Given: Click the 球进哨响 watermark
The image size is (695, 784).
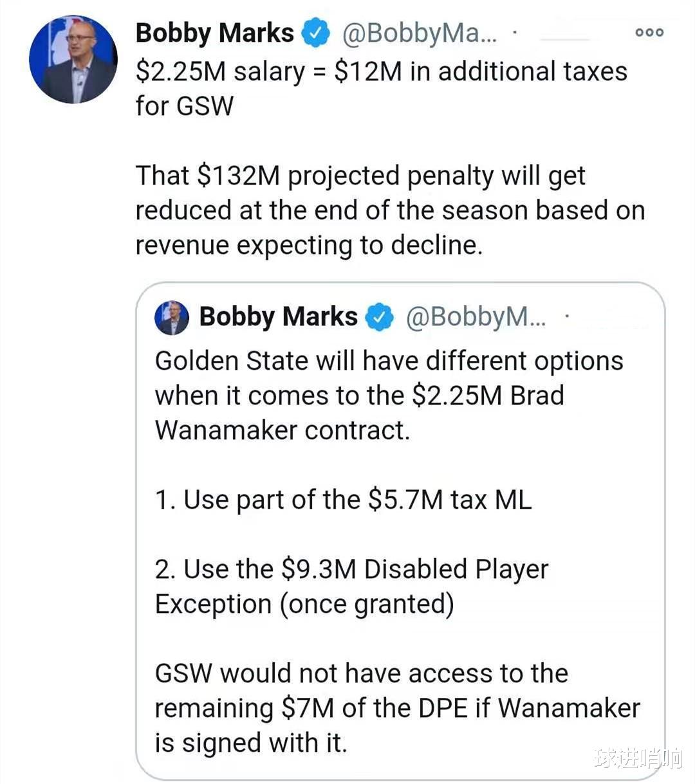Looking at the screenshot, I should point(637,759).
